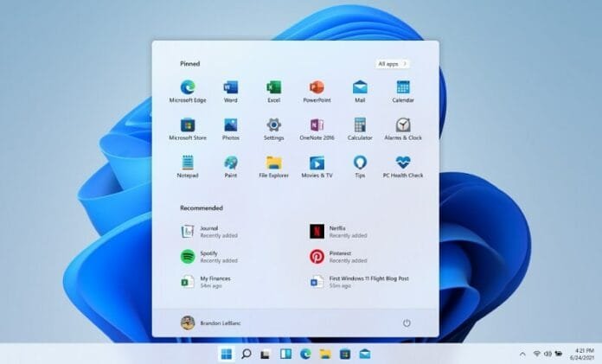Click the Start button on taskbar
602x364 pixels.
[x=227, y=354]
